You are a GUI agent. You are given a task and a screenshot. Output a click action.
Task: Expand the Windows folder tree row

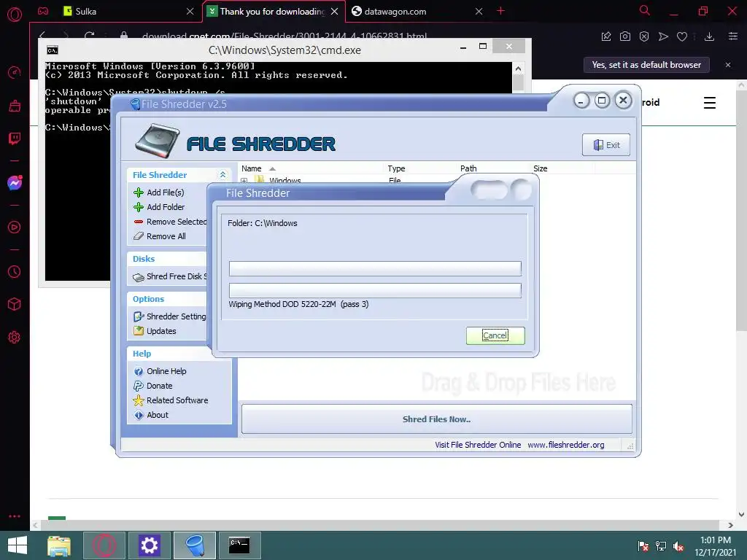coord(244,181)
